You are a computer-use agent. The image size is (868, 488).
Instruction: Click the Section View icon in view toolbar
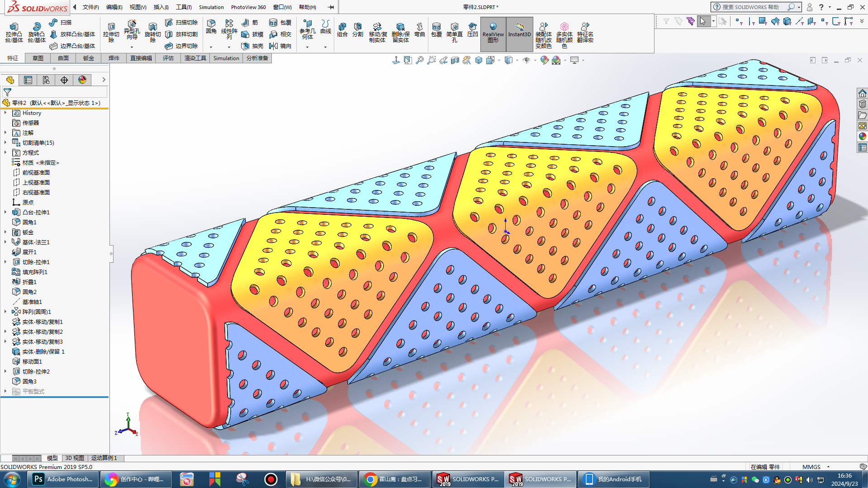point(455,60)
